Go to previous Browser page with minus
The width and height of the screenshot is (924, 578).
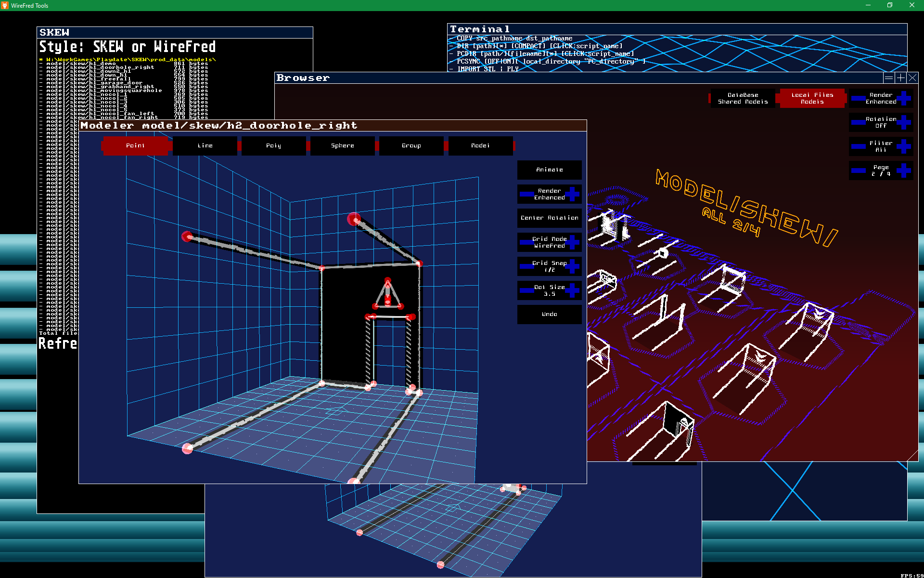pyautogui.click(x=858, y=171)
